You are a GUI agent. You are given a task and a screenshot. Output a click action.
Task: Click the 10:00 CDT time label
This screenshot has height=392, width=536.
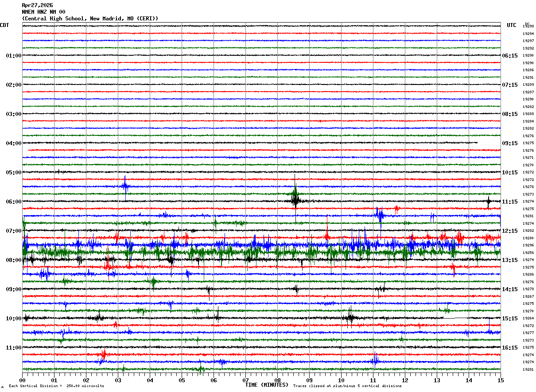point(13,319)
